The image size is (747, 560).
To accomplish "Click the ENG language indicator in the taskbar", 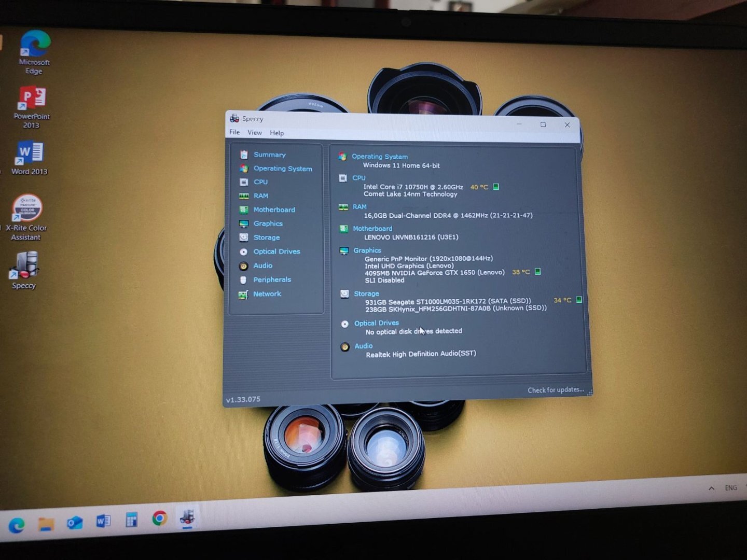I will [730, 488].
